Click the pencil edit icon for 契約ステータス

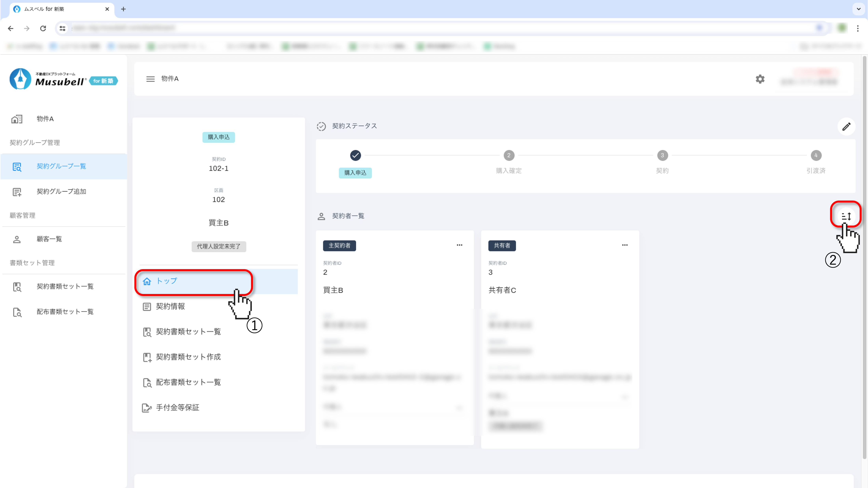(x=846, y=127)
